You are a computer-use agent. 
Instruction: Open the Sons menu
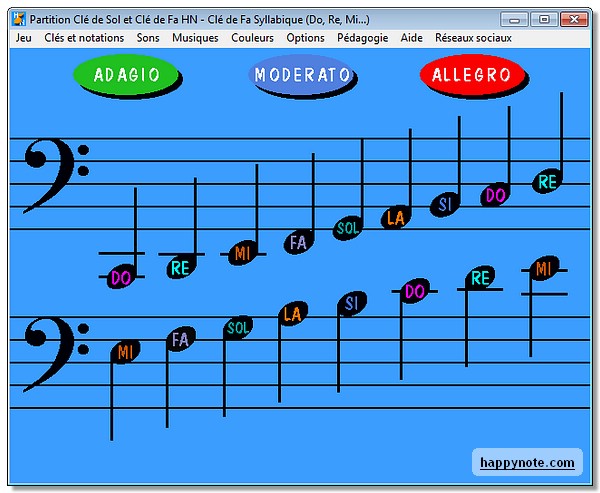coord(148,38)
